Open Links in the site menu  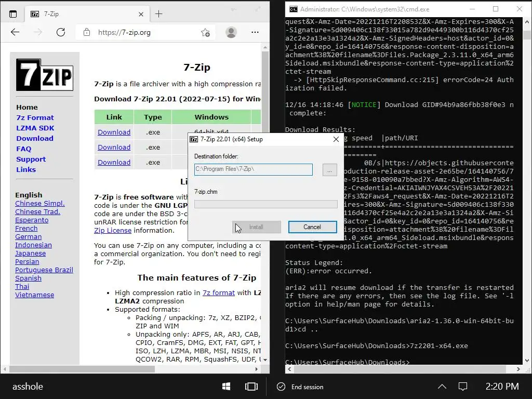pos(26,170)
